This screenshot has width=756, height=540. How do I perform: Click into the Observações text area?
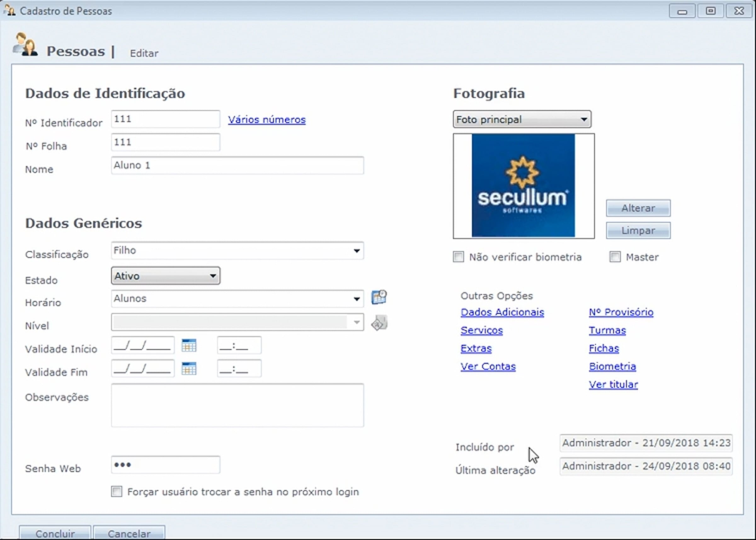tap(238, 405)
